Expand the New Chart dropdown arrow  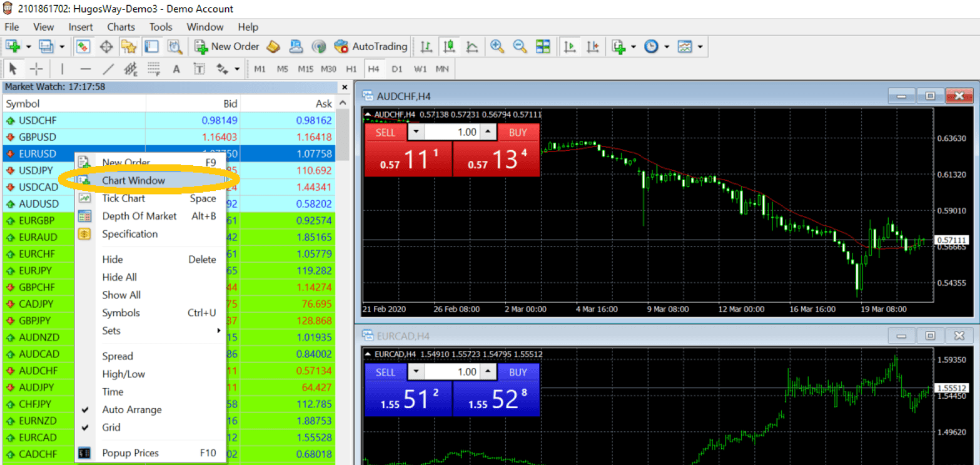pos(29,46)
